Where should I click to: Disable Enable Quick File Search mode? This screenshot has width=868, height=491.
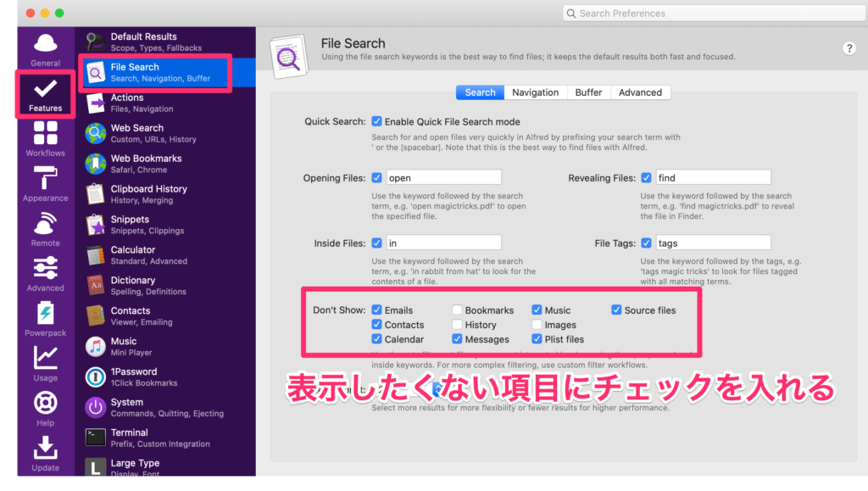coord(377,121)
